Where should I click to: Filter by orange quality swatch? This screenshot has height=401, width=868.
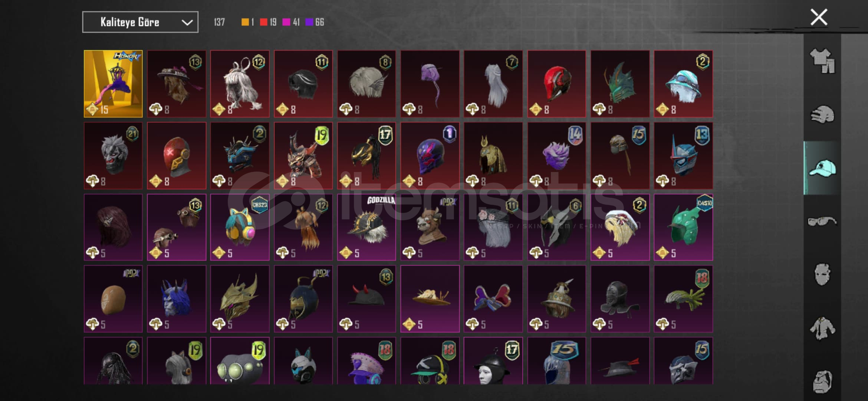245,22
